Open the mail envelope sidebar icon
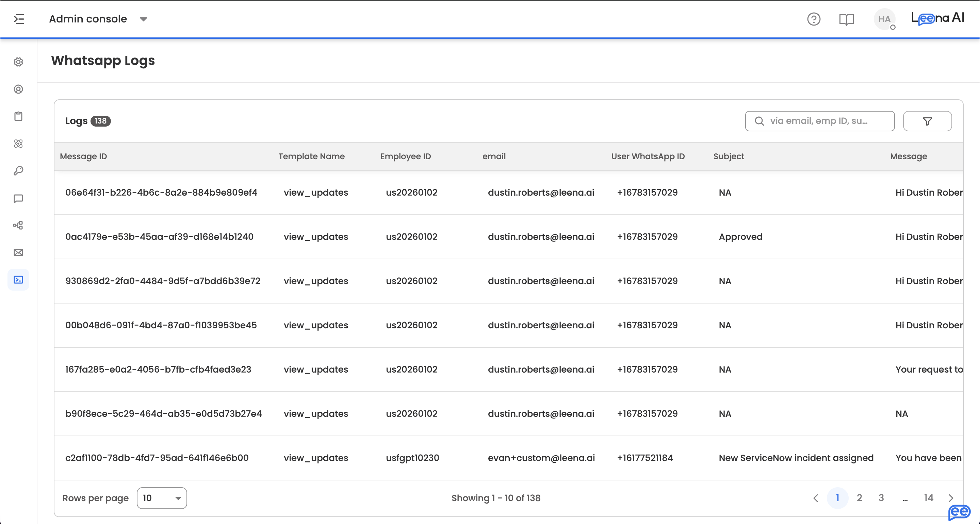Image resolution: width=980 pixels, height=524 pixels. [x=18, y=253]
